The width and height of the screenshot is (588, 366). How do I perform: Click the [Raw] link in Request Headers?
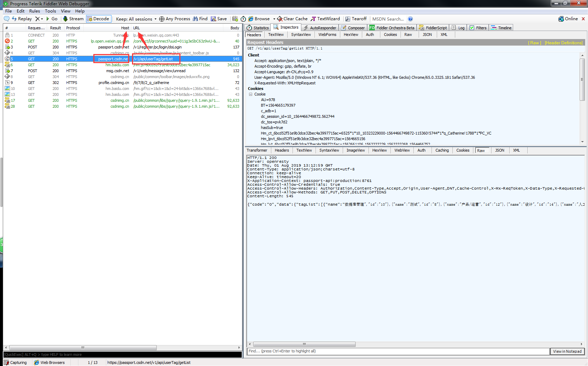pyautogui.click(x=535, y=43)
